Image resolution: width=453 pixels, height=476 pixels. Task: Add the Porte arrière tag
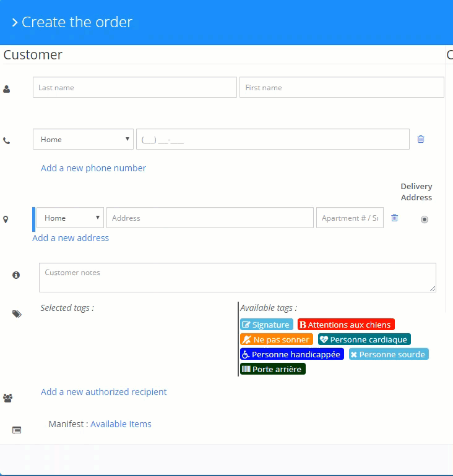pyautogui.click(x=272, y=369)
